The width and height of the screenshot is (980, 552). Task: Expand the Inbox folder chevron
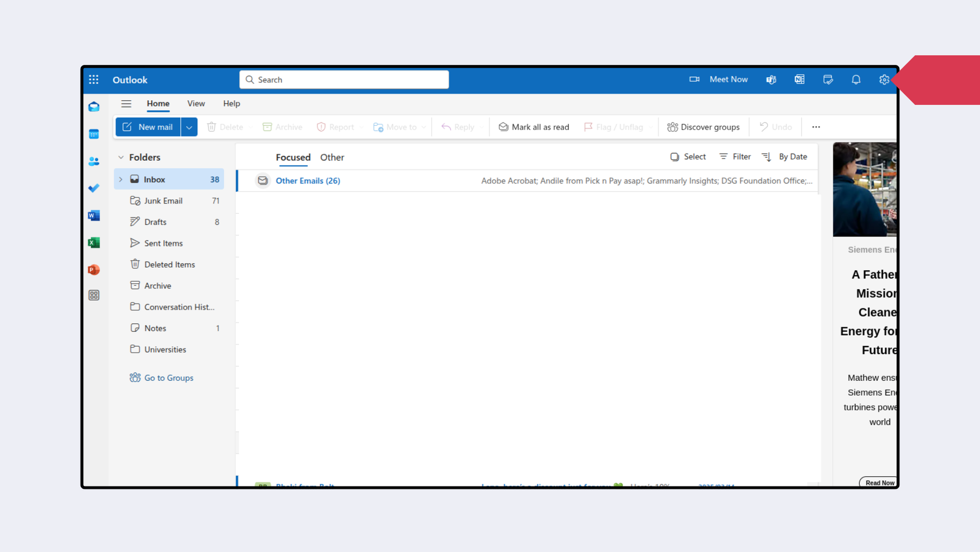click(x=121, y=179)
